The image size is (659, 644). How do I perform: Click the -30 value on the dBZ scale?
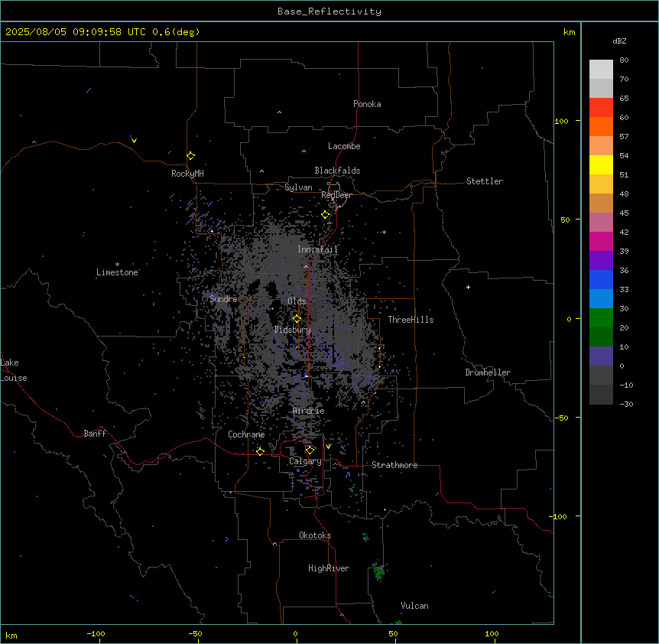[626, 405]
